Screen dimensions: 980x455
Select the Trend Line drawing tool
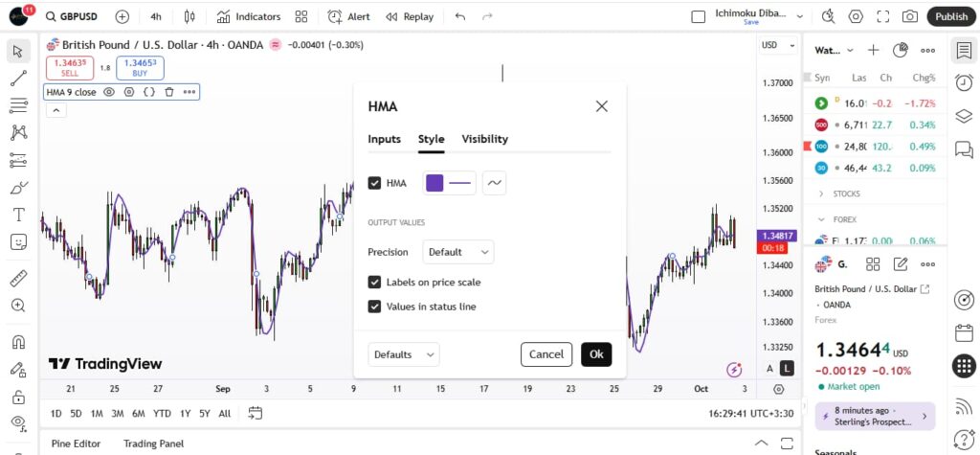pos(17,79)
